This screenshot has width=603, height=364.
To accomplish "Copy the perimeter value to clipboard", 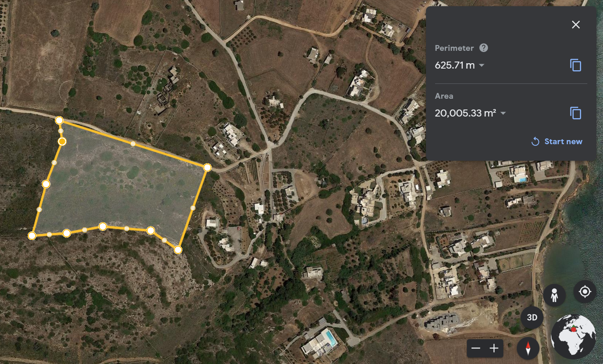I will [575, 65].
